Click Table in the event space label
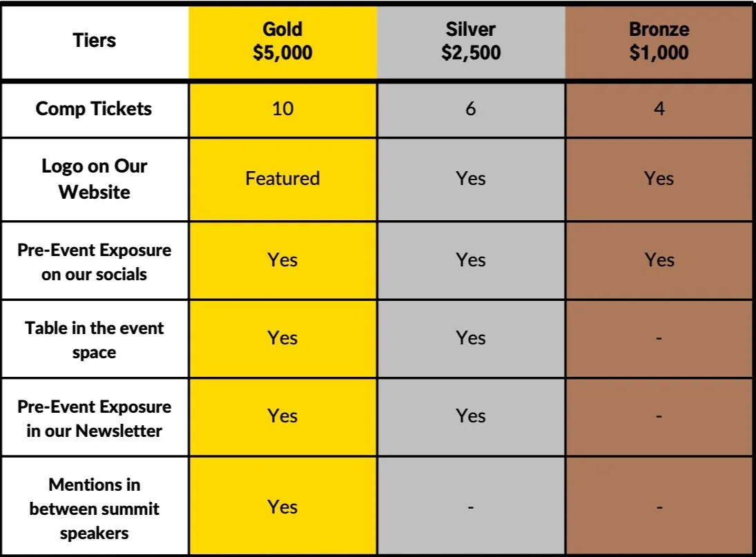 click(x=95, y=340)
